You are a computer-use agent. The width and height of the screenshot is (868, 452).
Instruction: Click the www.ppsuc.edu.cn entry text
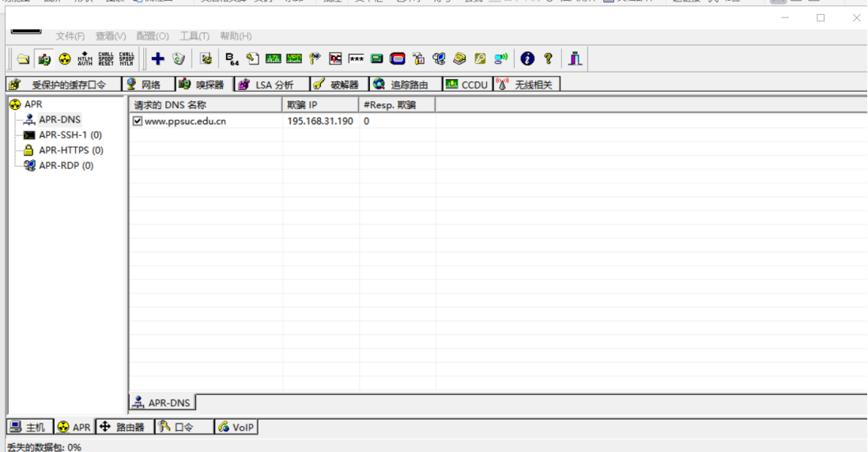pos(186,121)
